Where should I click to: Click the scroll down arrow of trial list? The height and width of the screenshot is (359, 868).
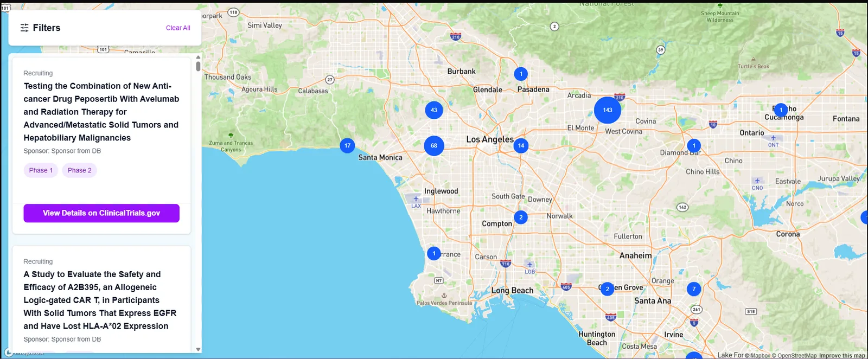198,350
